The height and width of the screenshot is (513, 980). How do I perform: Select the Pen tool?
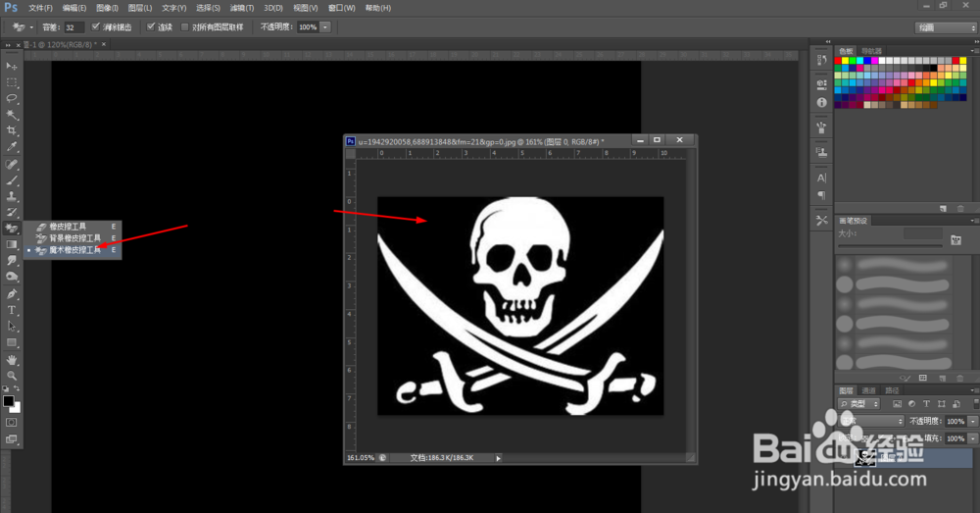click(x=11, y=294)
